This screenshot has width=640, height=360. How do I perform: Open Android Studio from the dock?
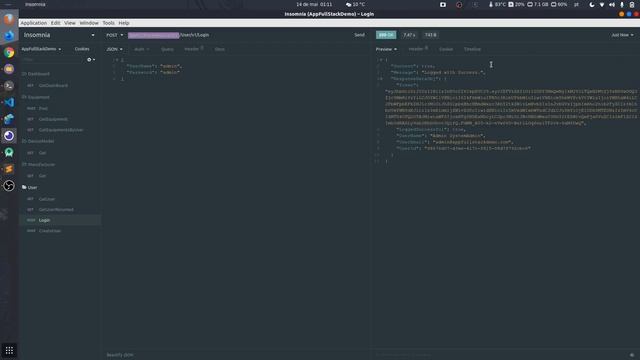point(9,152)
